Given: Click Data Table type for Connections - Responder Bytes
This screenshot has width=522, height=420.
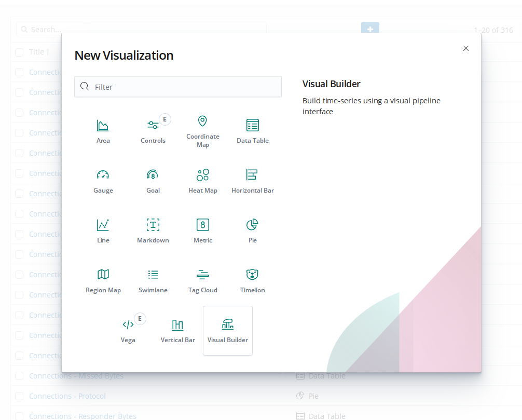Looking at the screenshot, I should tap(327, 416).
